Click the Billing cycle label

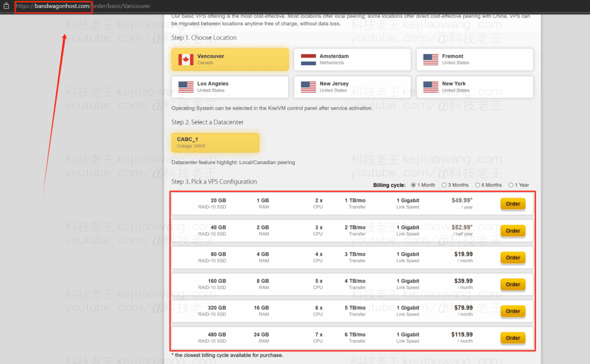[x=389, y=185]
